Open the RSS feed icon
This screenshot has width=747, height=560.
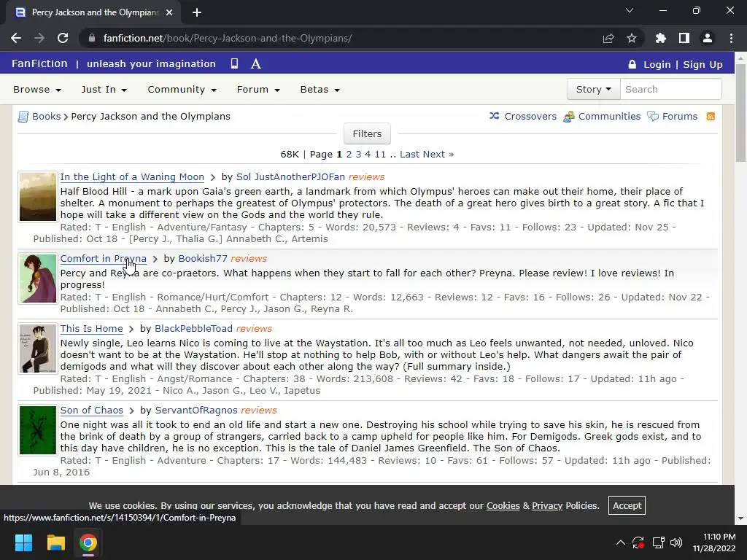point(711,116)
